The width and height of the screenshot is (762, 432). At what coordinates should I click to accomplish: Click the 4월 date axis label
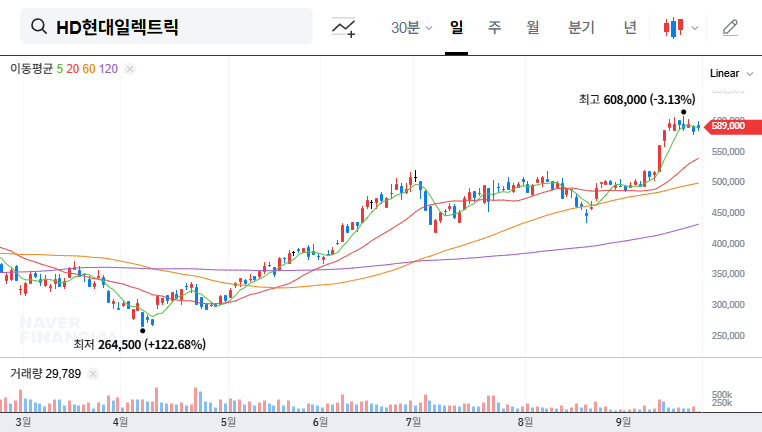(x=120, y=422)
